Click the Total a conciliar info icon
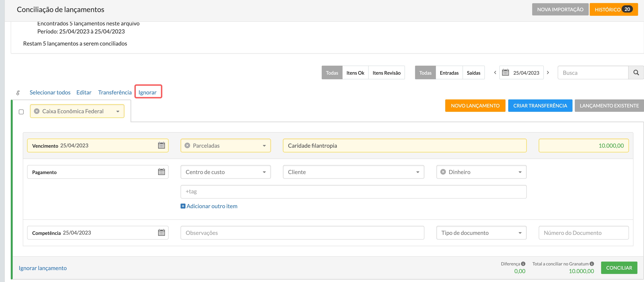The width and height of the screenshot is (644, 282). click(592, 264)
